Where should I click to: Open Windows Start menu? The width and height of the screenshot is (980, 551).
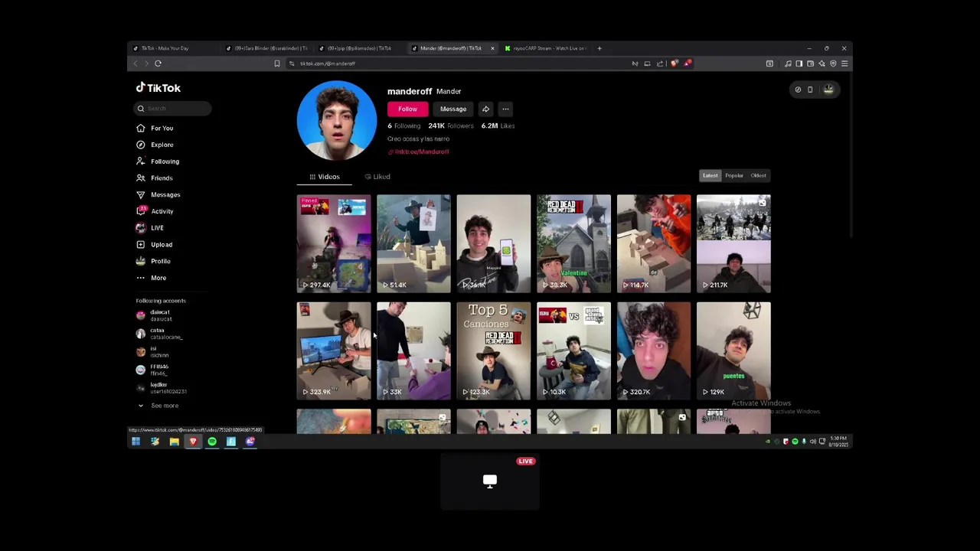tap(136, 442)
